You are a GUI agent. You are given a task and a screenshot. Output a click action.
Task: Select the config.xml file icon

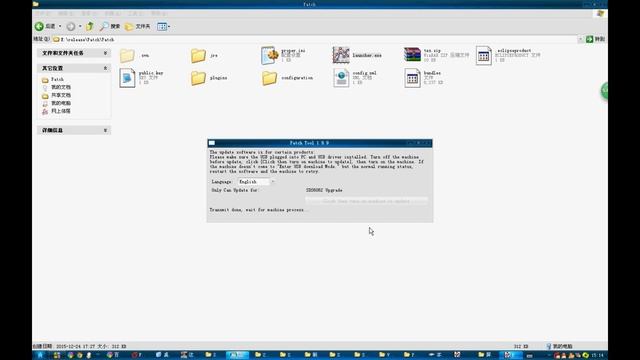[x=341, y=78]
